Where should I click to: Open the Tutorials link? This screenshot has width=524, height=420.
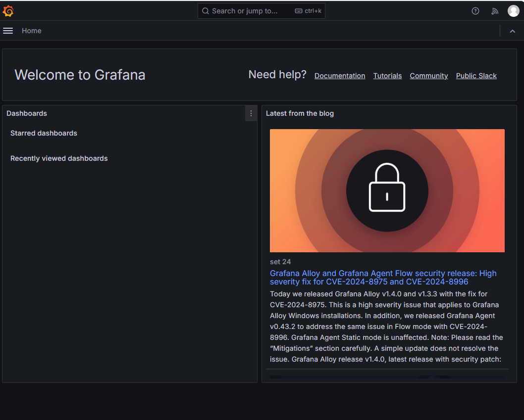point(387,76)
